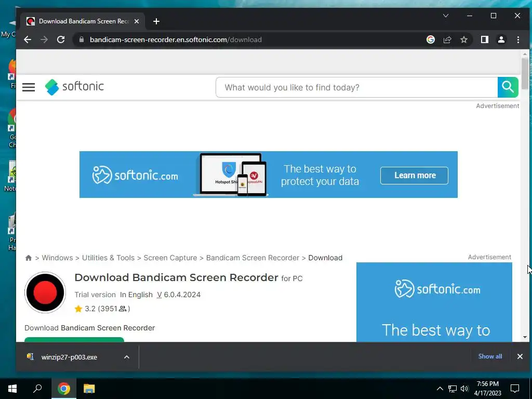Image resolution: width=532 pixels, height=399 pixels.
Task: Click the page vertical scrollbar thumb
Action: (525, 73)
